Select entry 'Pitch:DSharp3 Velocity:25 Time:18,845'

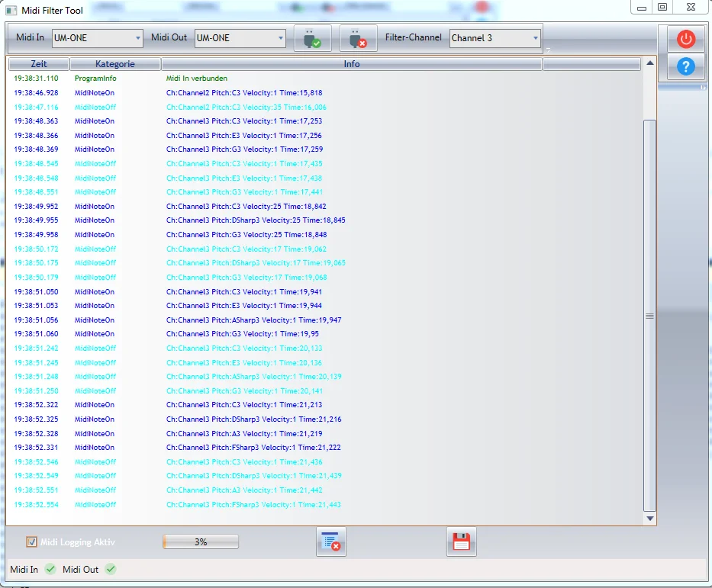[x=324, y=220]
